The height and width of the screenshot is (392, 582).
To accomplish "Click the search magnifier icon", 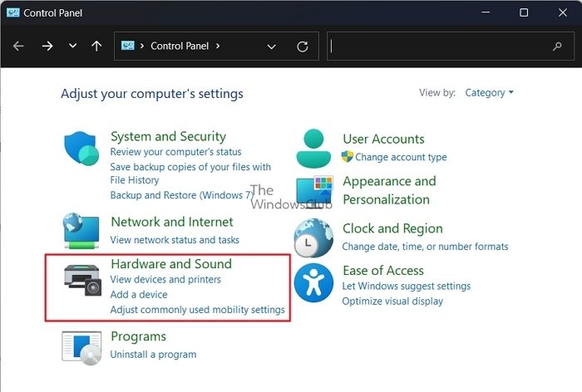I will pyautogui.click(x=557, y=47).
